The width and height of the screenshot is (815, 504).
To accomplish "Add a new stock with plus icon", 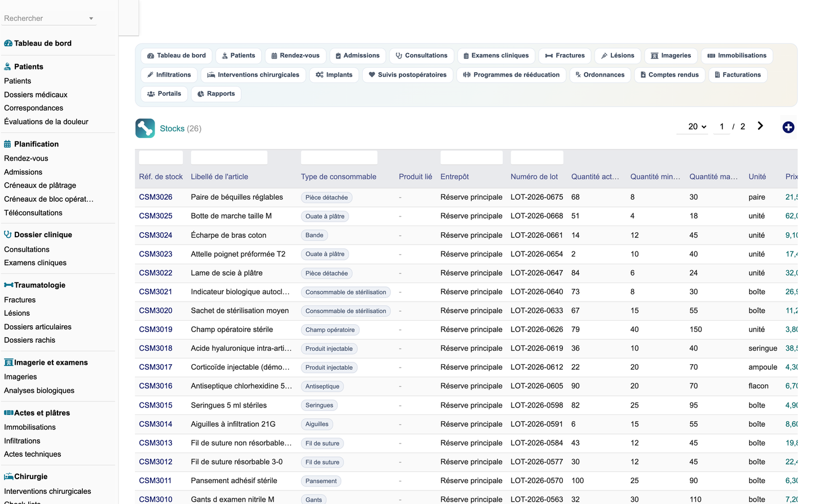I will tap(788, 127).
